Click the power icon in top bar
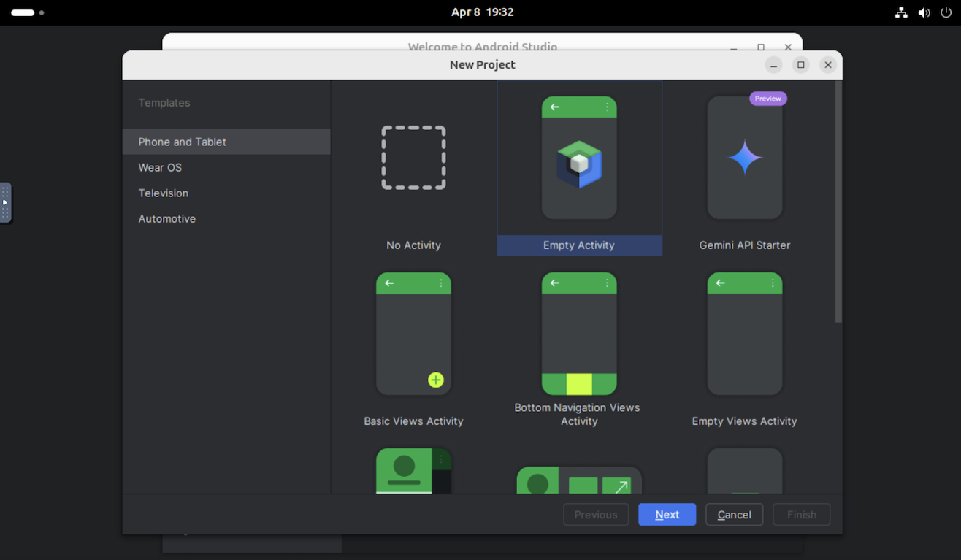Image resolution: width=961 pixels, height=560 pixels. 946,12
